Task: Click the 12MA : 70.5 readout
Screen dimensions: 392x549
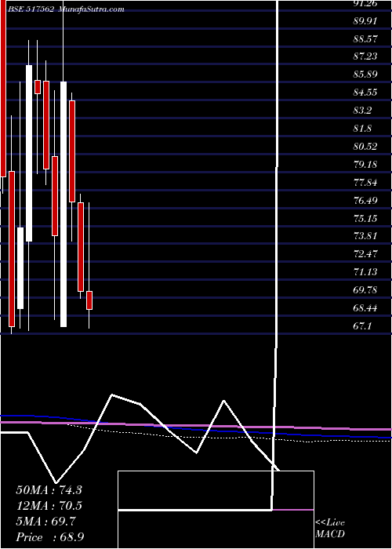Action: point(49,506)
